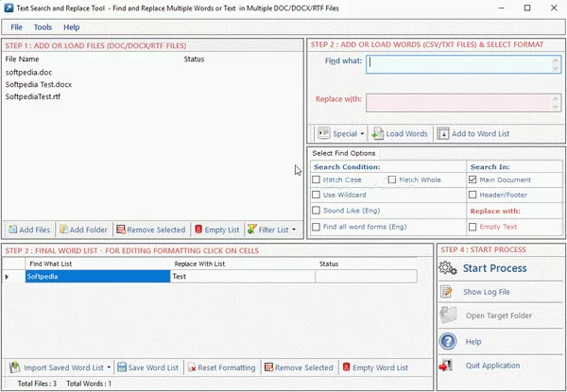Select the Select Find Options tab
The height and width of the screenshot is (392, 567).
tap(344, 153)
